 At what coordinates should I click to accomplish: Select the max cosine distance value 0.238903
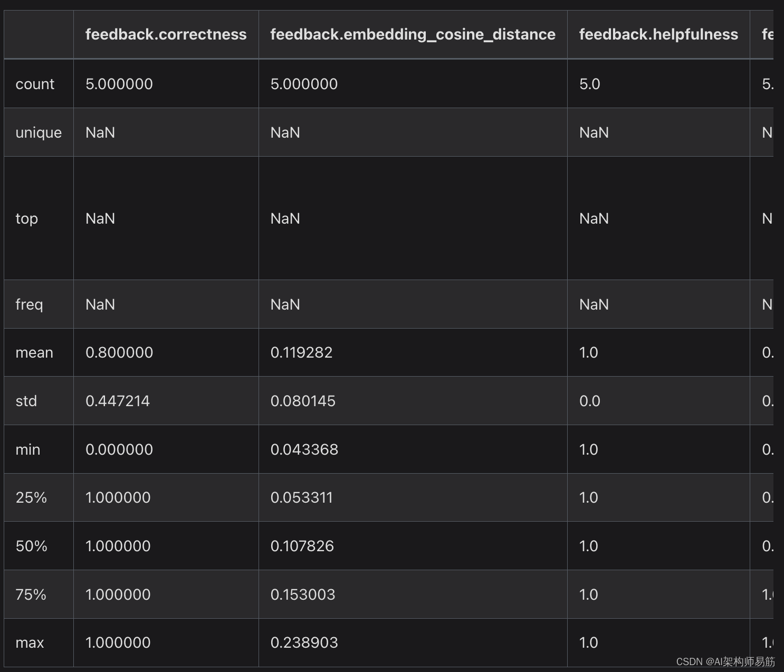coord(304,642)
